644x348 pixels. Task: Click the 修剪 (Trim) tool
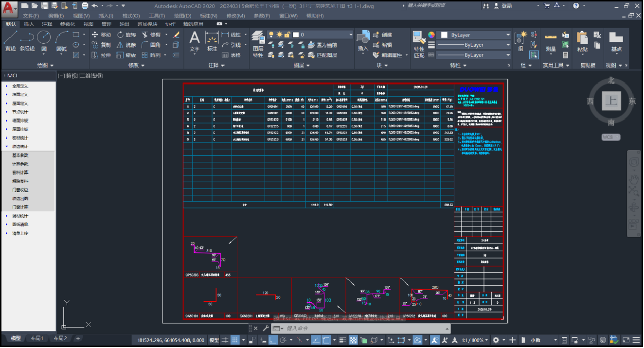(x=151, y=35)
